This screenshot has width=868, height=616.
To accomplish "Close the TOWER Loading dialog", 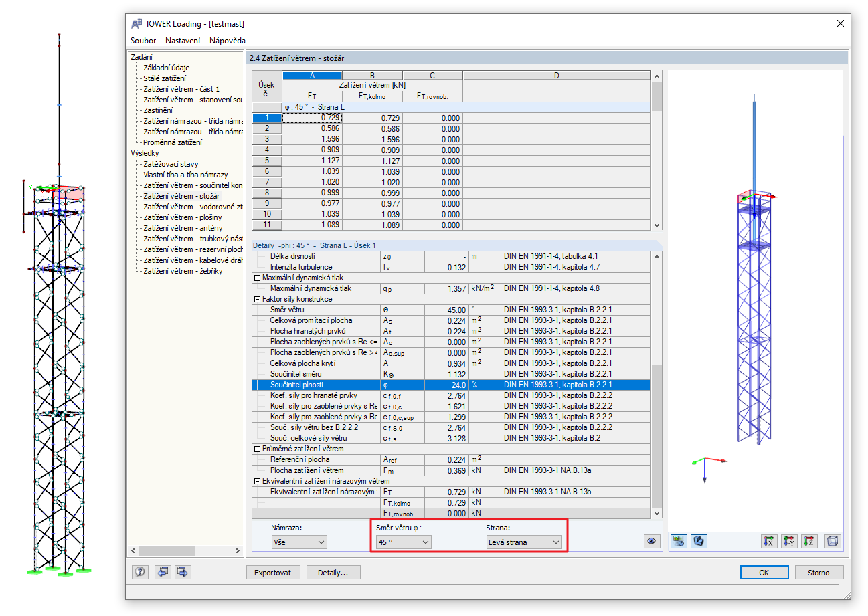I will pyautogui.click(x=841, y=23).
